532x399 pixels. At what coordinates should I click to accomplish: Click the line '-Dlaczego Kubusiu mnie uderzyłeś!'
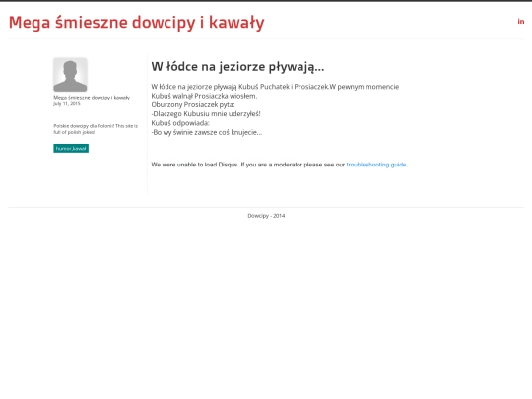[x=206, y=114]
